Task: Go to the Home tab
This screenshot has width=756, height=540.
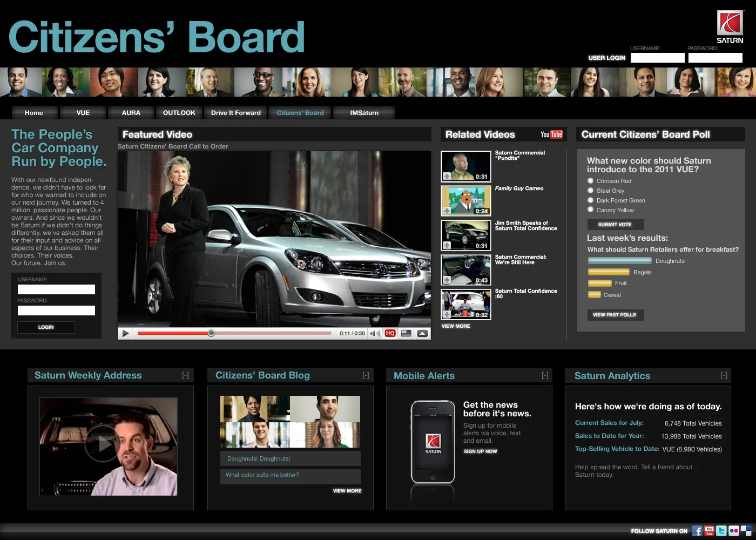Action: point(34,113)
